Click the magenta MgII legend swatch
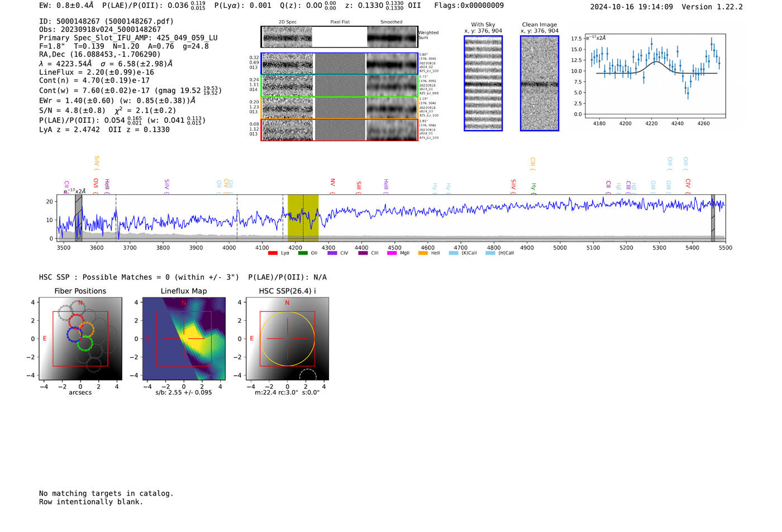The image size is (782, 532). click(392, 253)
